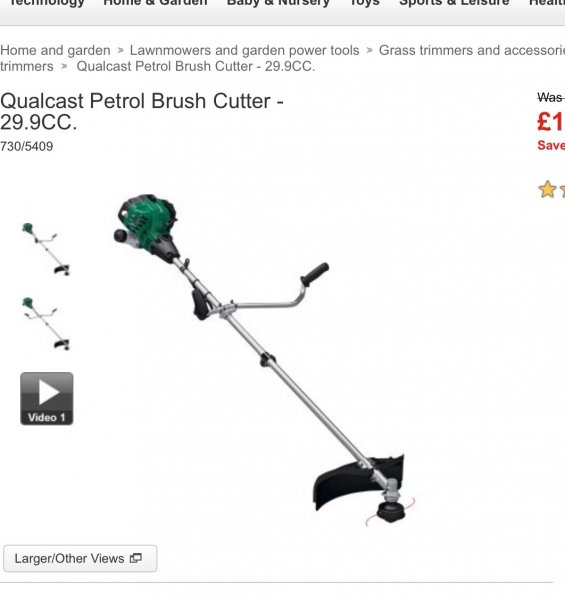
Task: Open Grass trimmers and accessories breadcrumb
Action: 472,50
